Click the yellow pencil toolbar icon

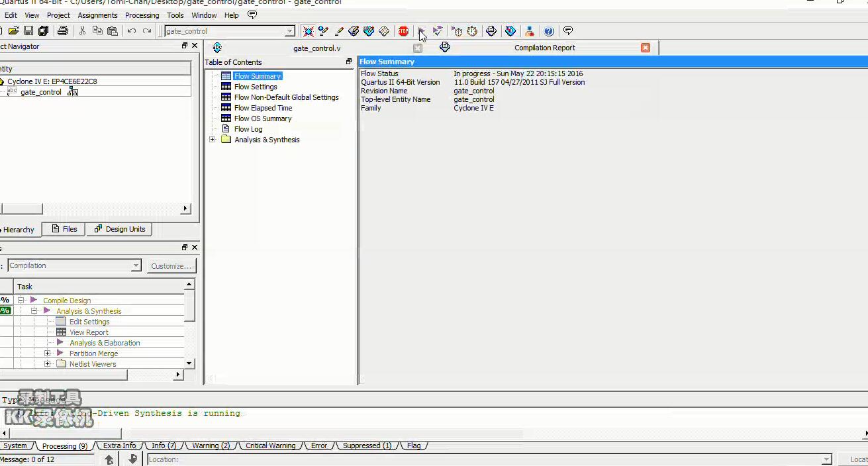pos(339,31)
